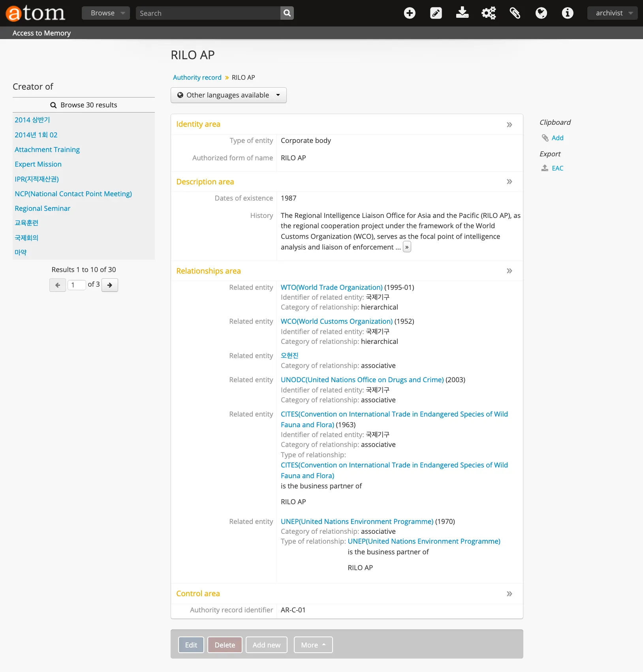The image size is (643, 672).
Task: Expand the full History text
Action: click(x=407, y=247)
